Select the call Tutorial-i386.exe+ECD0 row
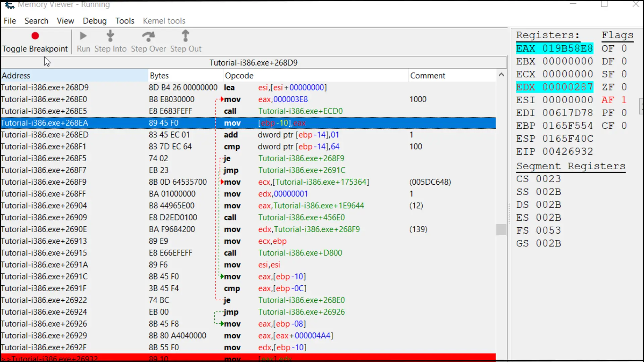The width and height of the screenshot is (644, 362). coord(248,111)
